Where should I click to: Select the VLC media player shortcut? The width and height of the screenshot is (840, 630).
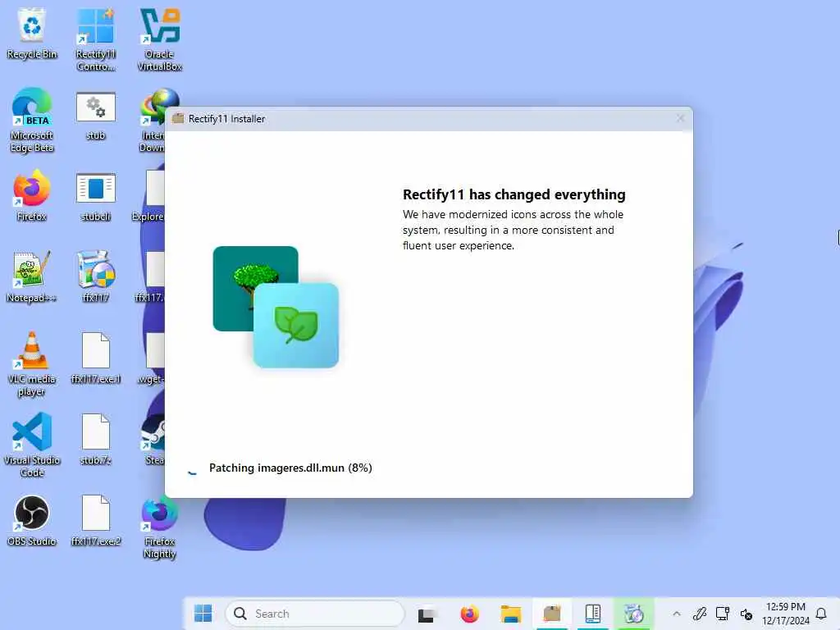pos(32,364)
